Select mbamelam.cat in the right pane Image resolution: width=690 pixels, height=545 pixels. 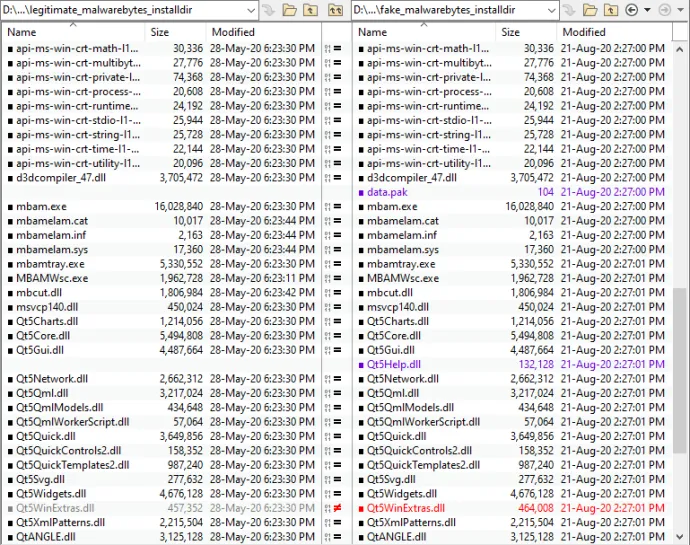click(x=403, y=221)
